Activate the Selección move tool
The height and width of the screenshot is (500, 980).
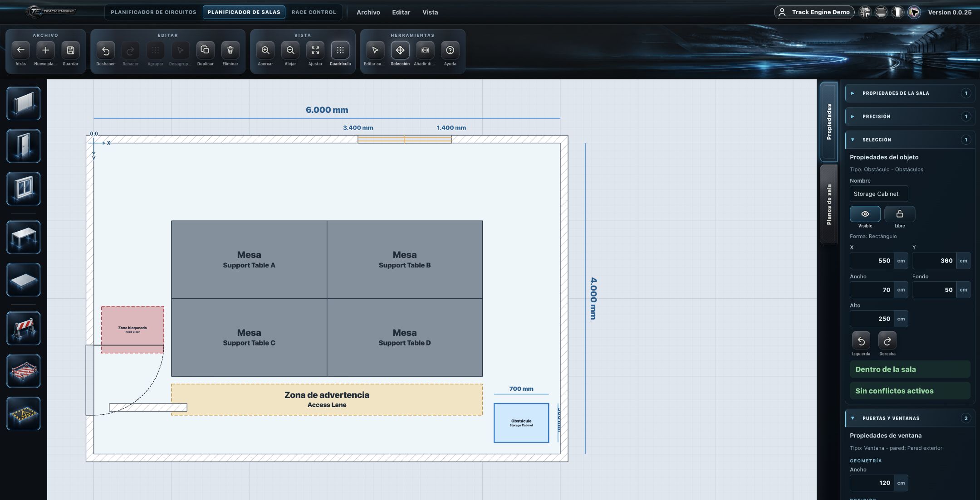pyautogui.click(x=400, y=50)
